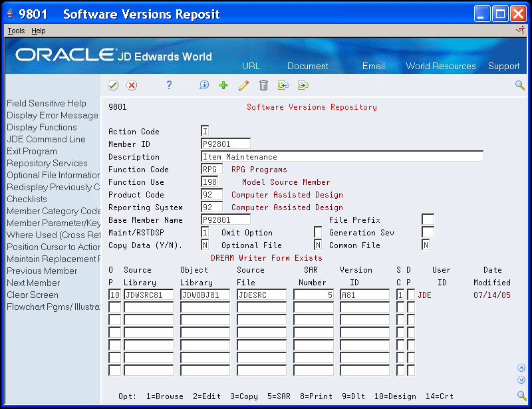Open the Document header link
This screenshot has width=532, height=409.
coord(308,66)
